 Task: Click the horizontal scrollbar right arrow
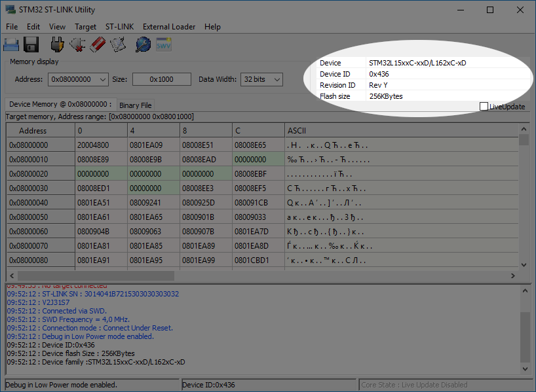(513, 276)
